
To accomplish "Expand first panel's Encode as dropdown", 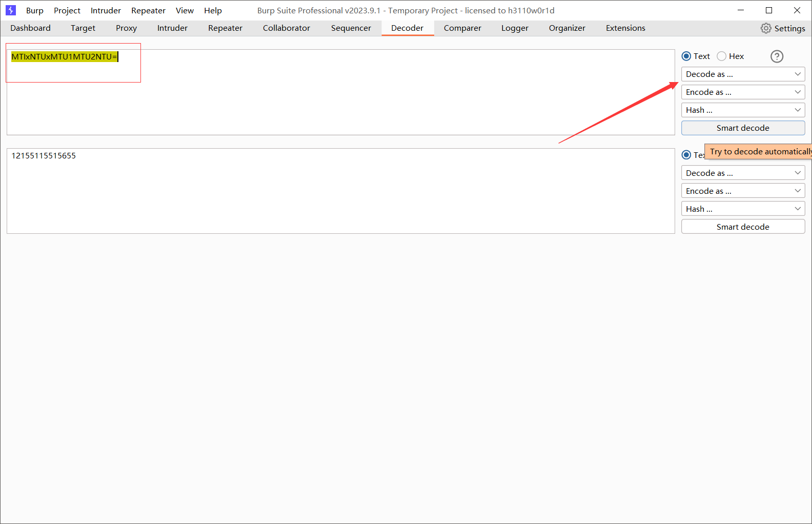I will [x=743, y=92].
